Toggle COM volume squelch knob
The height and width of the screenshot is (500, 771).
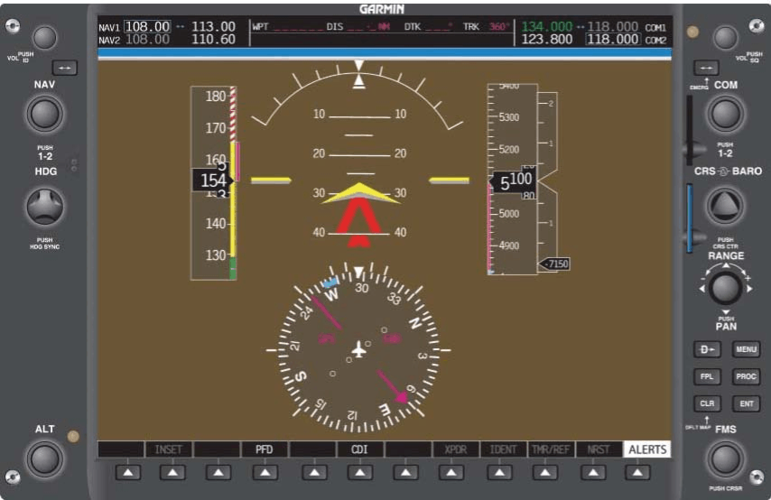click(725, 38)
